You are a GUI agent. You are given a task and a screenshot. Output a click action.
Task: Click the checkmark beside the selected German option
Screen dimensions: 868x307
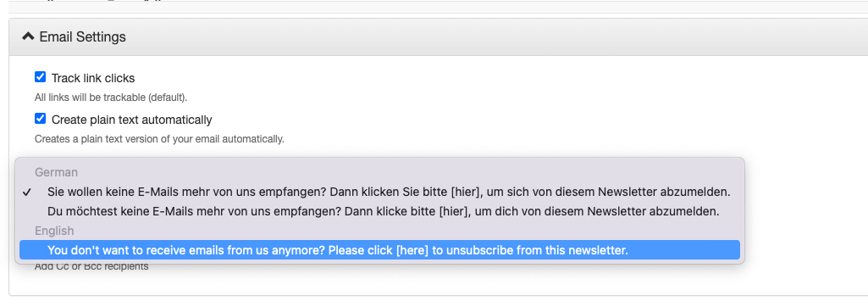[26, 193]
